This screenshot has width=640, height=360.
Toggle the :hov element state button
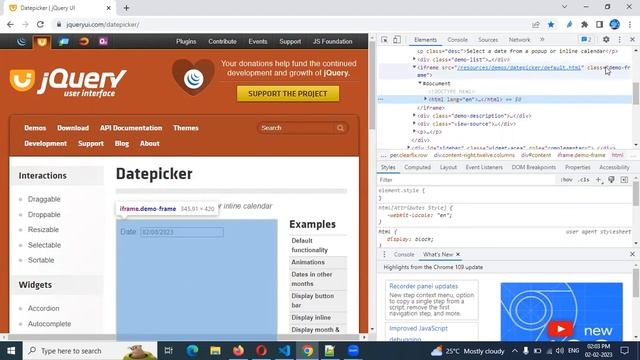pyautogui.click(x=567, y=180)
